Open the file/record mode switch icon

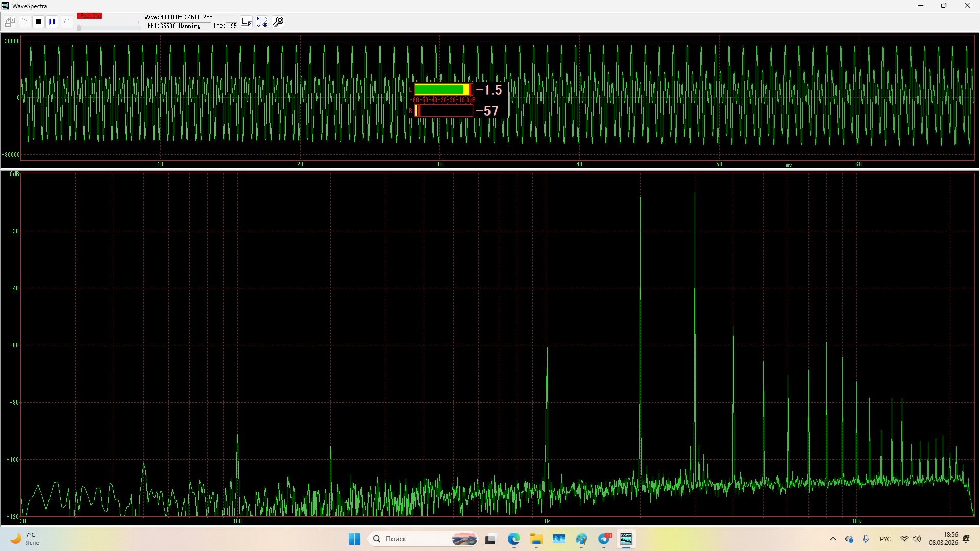coord(10,22)
